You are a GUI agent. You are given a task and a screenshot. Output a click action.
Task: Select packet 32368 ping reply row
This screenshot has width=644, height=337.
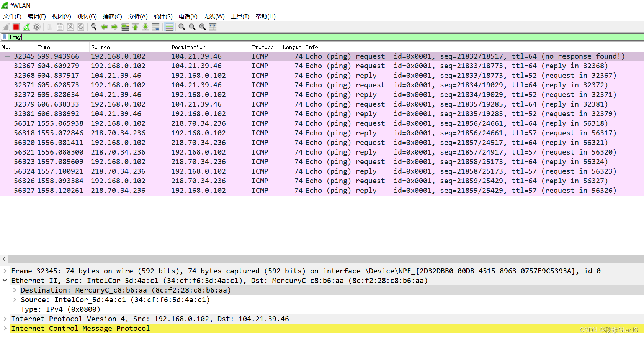(x=322, y=76)
